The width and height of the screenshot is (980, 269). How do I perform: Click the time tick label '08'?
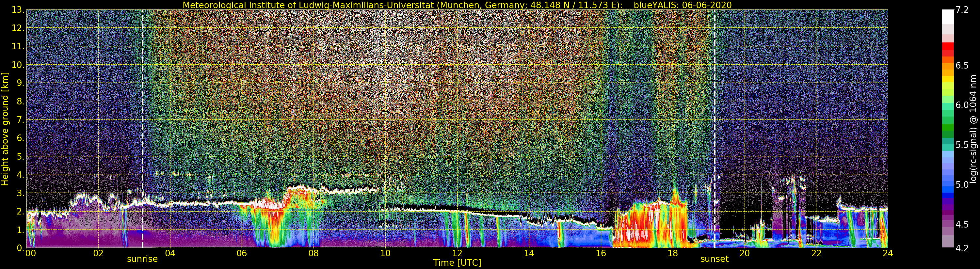pos(313,253)
